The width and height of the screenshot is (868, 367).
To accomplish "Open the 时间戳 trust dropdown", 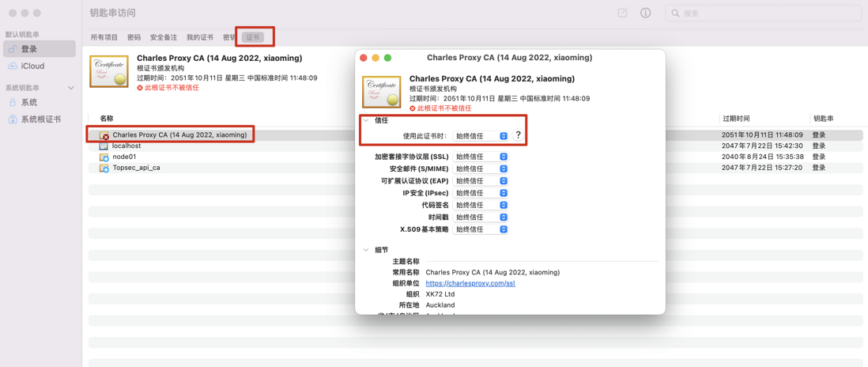I will pyautogui.click(x=481, y=217).
